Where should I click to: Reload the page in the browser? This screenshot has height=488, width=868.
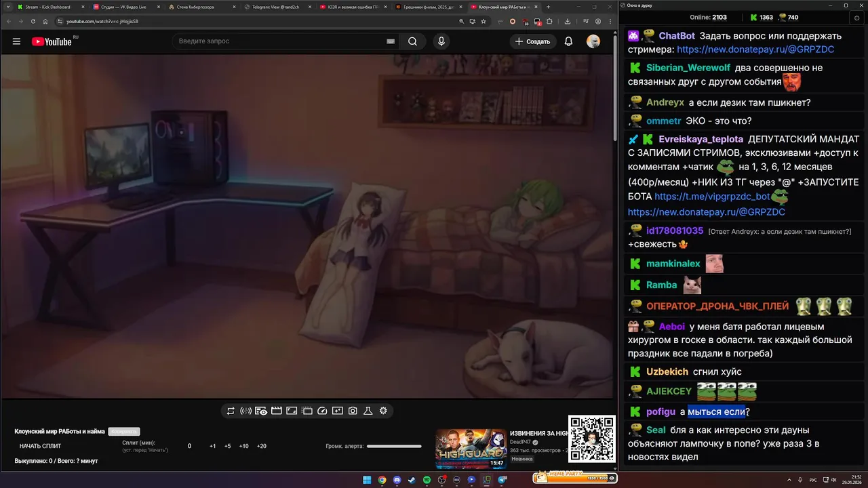click(x=33, y=21)
